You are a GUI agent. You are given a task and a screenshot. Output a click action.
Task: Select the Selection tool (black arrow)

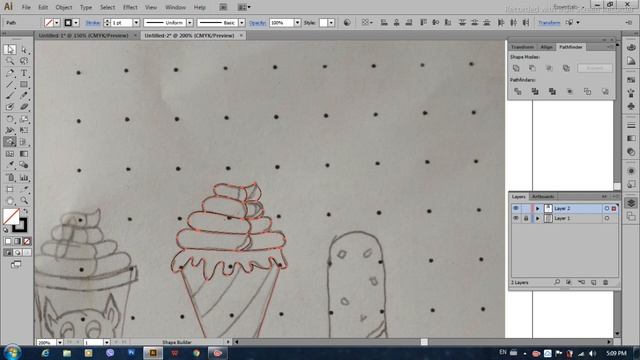(10, 49)
